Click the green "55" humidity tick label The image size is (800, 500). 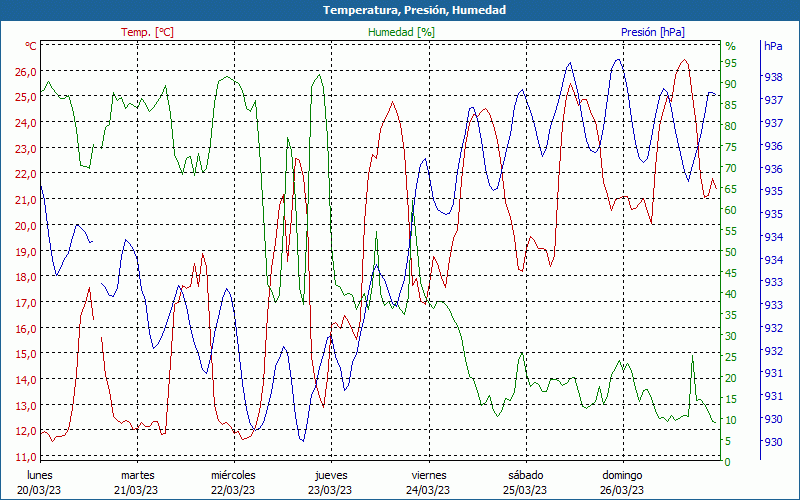point(731,231)
